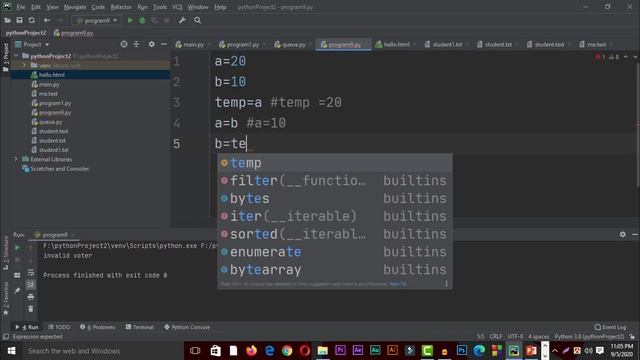Open the Python Console tool window
The width and height of the screenshot is (640, 360).
coord(187,327)
